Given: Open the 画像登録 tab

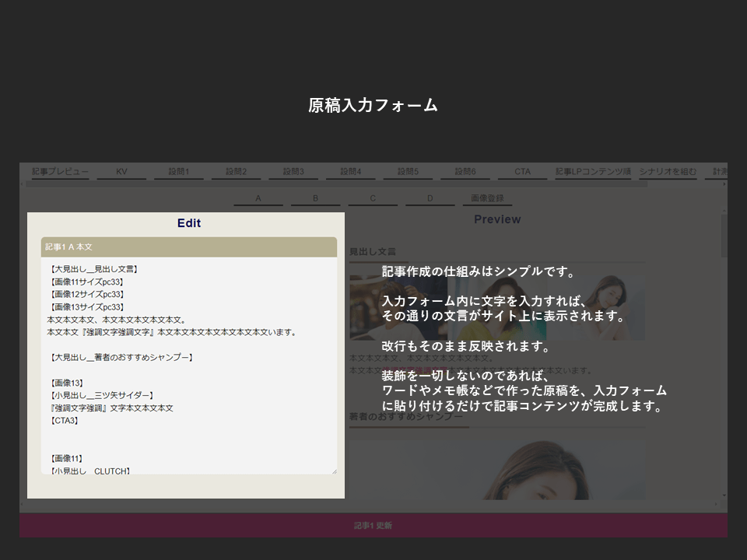Looking at the screenshot, I should point(487,199).
